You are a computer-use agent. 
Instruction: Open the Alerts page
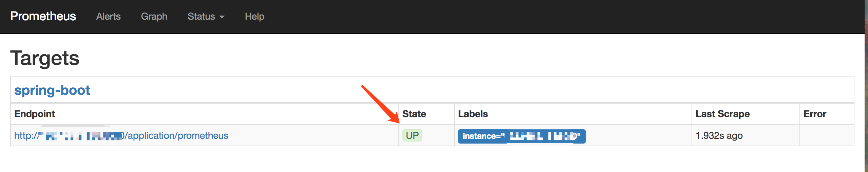108,16
